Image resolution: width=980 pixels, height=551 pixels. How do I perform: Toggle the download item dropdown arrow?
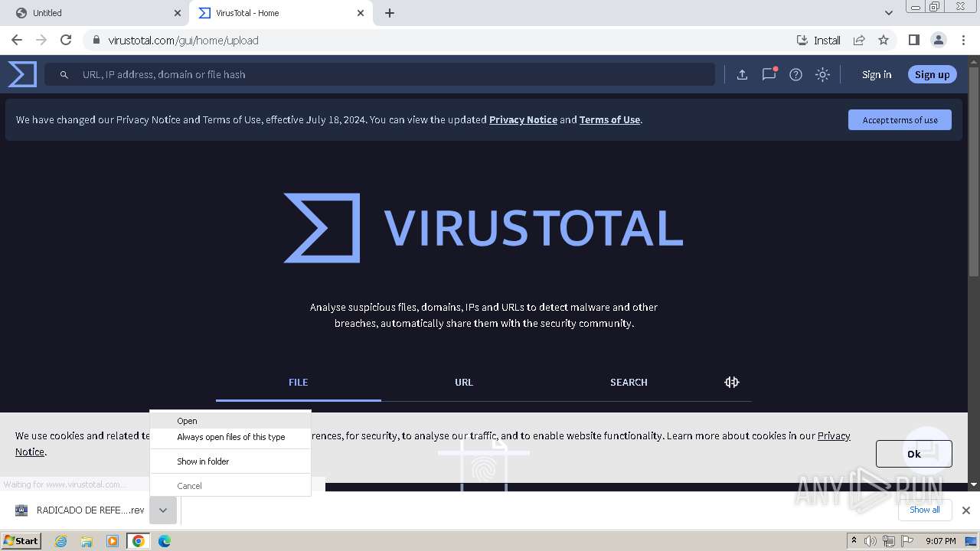click(x=163, y=510)
